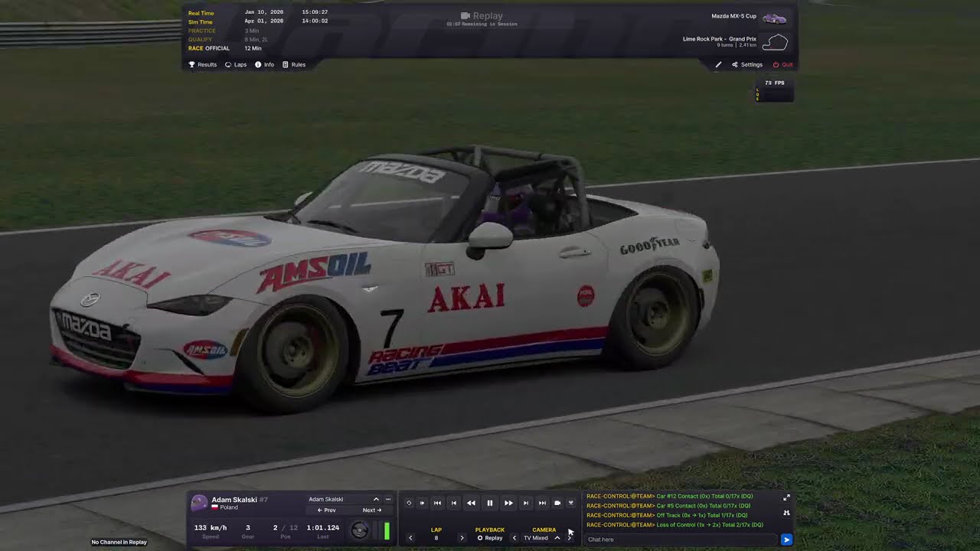The height and width of the screenshot is (551, 980).
Task: Toggle slow motion playback icon
Action: click(x=422, y=503)
